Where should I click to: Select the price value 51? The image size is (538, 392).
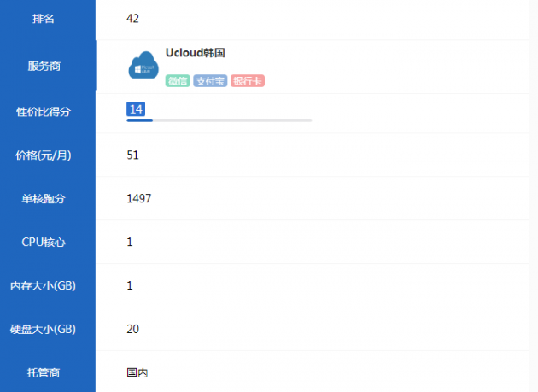[x=132, y=155]
